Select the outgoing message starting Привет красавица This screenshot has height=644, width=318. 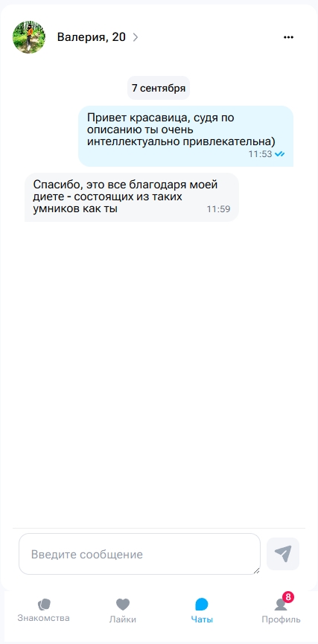point(185,136)
